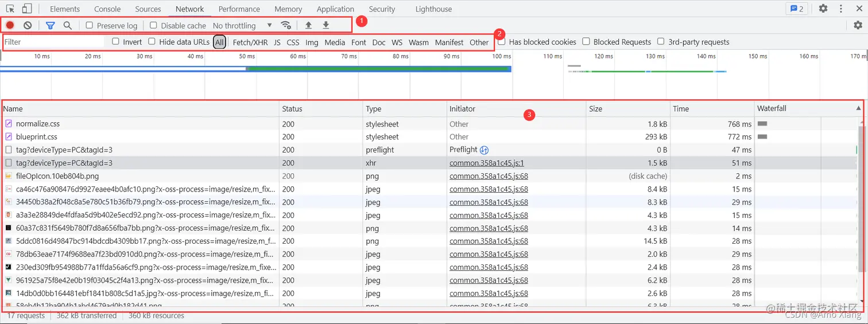Image resolution: width=868 pixels, height=324 pixels.
Task: Sort by the Initiator column header
Action: (517, 108)
